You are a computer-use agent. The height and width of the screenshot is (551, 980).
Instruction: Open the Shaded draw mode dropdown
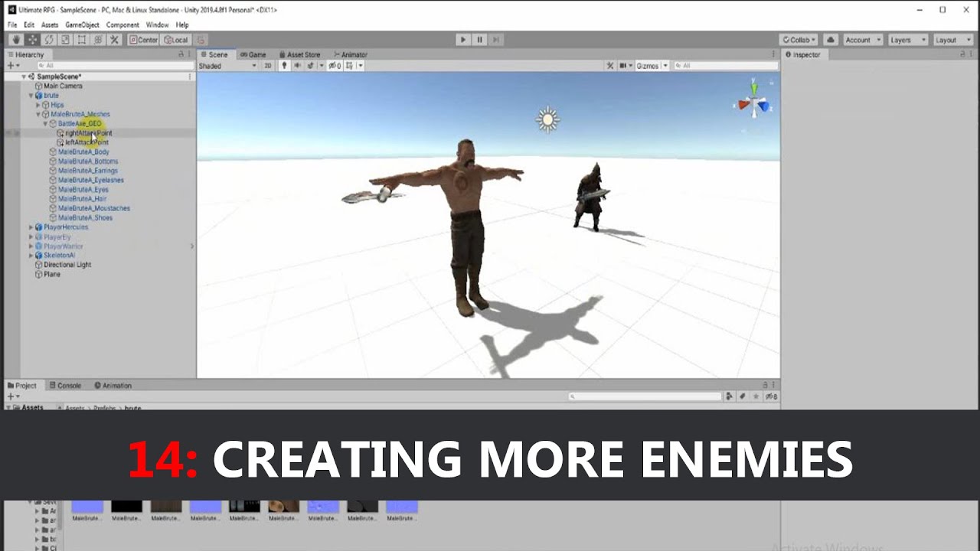click(228, 66)
